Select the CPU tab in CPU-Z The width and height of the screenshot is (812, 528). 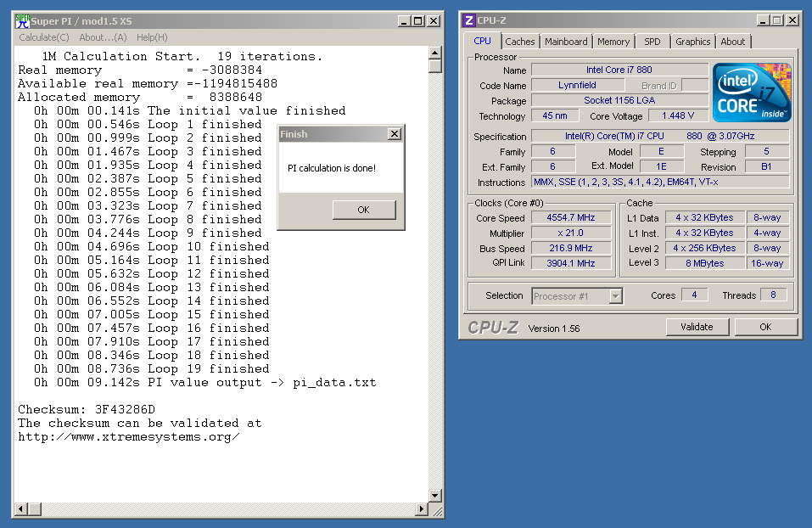(482, 41)
